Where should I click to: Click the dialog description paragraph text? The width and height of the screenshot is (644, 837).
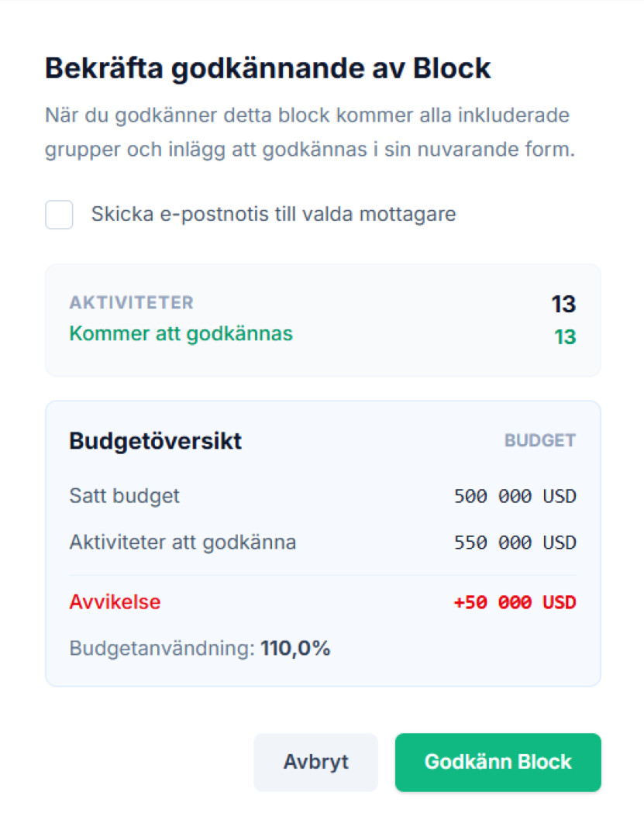click(310, 133)
